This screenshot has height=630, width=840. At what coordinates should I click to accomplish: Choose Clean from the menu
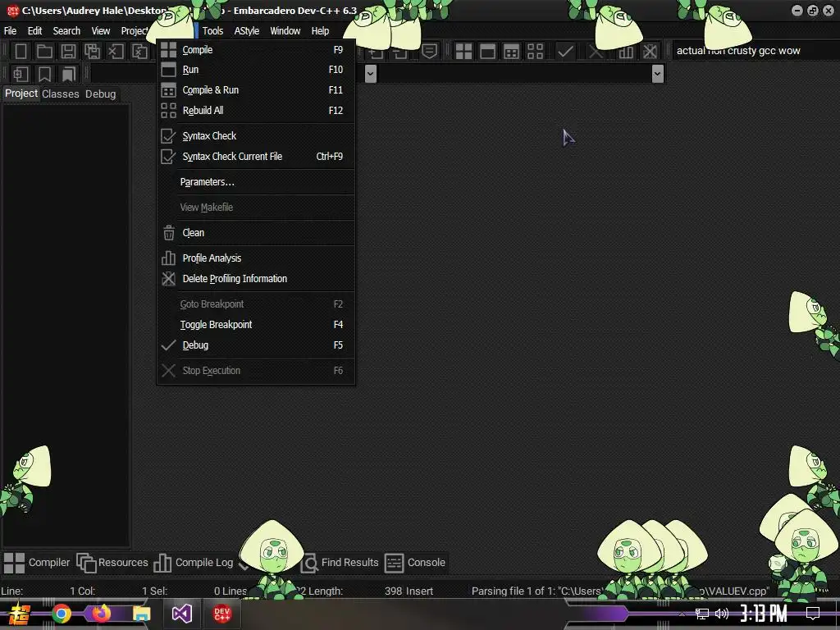(x=256, y=233)
